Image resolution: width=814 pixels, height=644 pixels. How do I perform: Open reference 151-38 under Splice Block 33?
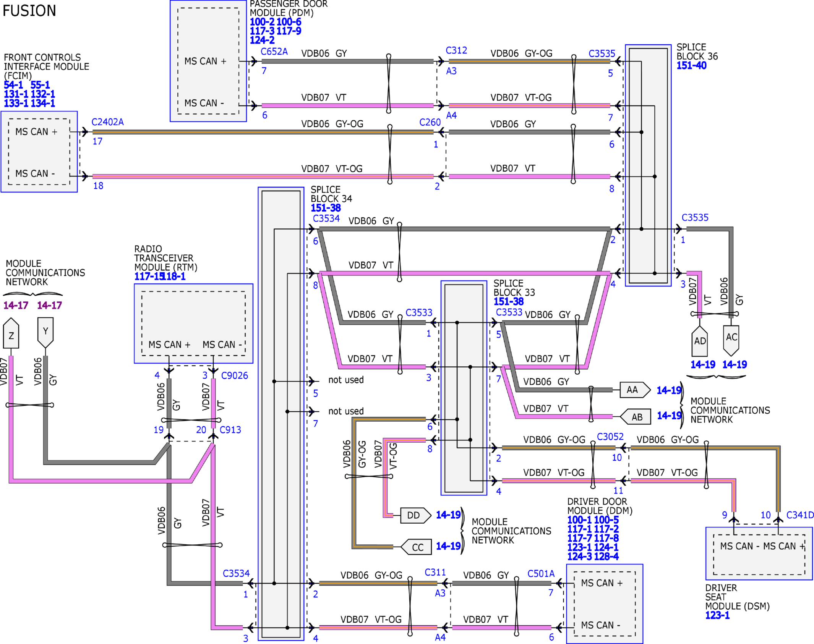pyautogui.click(x=509, y=301)
